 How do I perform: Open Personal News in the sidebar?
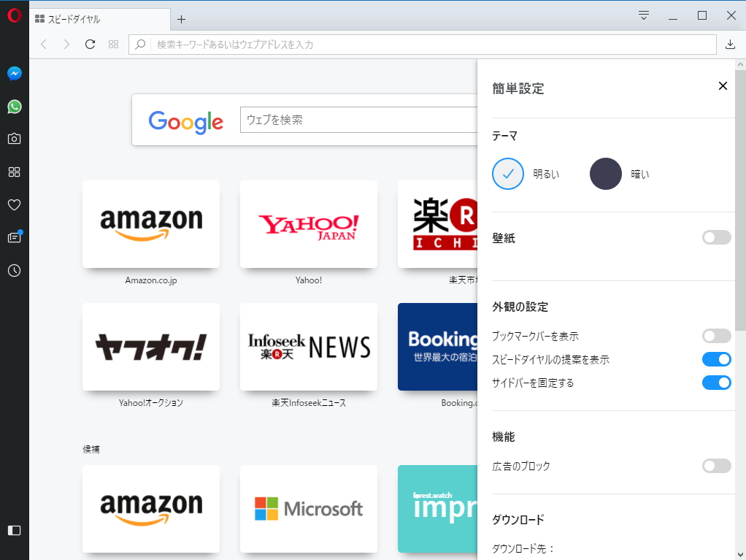click(15, 237)
